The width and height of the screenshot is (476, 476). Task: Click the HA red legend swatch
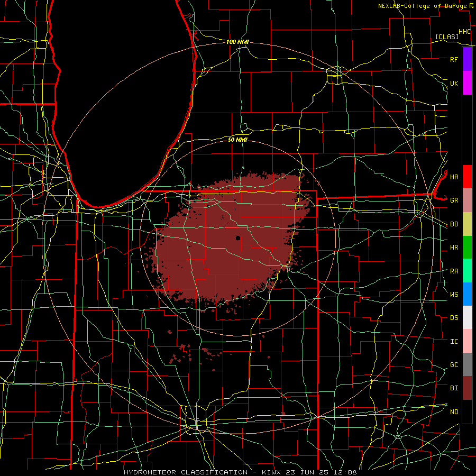(x=467, y=177)
